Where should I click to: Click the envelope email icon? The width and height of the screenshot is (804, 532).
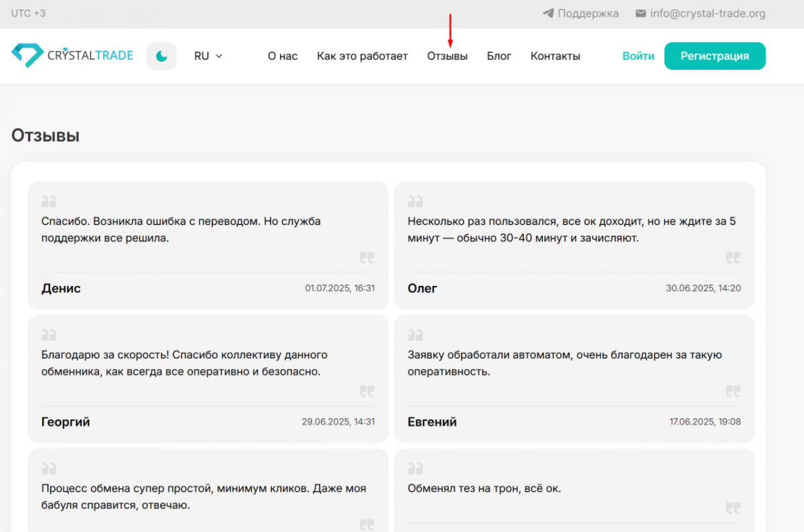[x=641, y=13]
